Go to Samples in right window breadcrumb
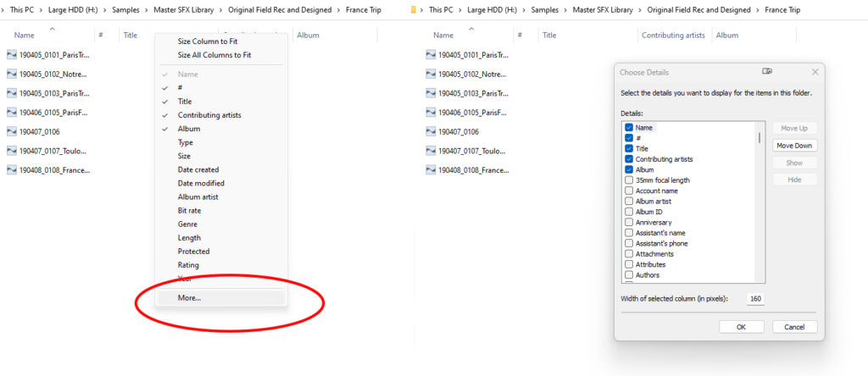The height and width of the screenshot is (376, 868). pyautogui.click(x=545, y=10)
